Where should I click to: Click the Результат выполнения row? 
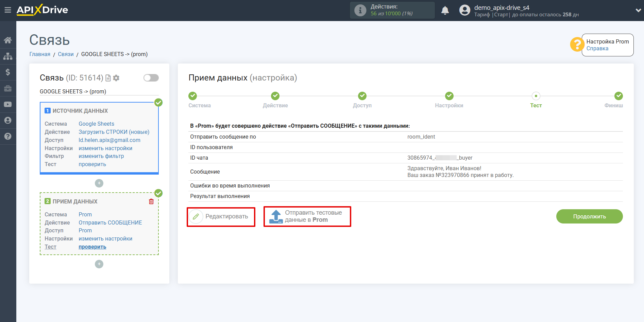(406, 196)
